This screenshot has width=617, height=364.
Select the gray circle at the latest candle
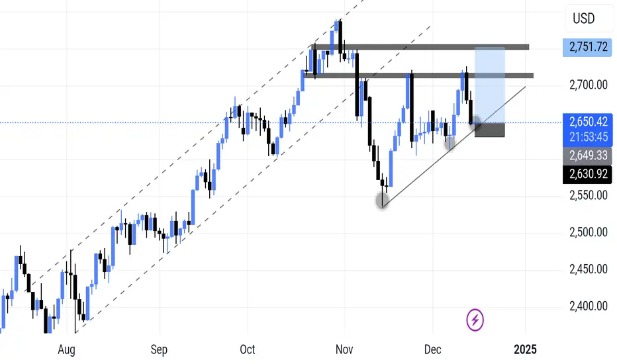tap(476, 123)
